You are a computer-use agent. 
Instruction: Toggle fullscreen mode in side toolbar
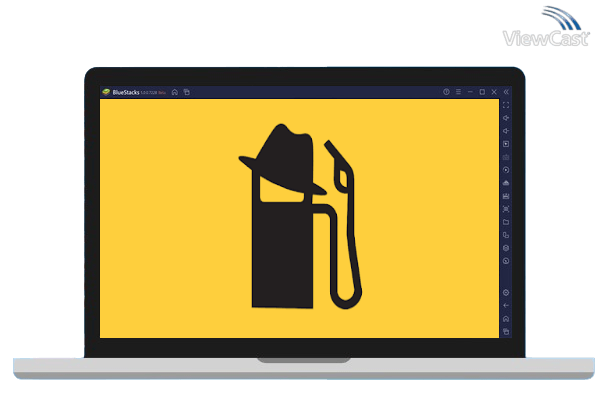pyautogui.click(x=506, y=105)
